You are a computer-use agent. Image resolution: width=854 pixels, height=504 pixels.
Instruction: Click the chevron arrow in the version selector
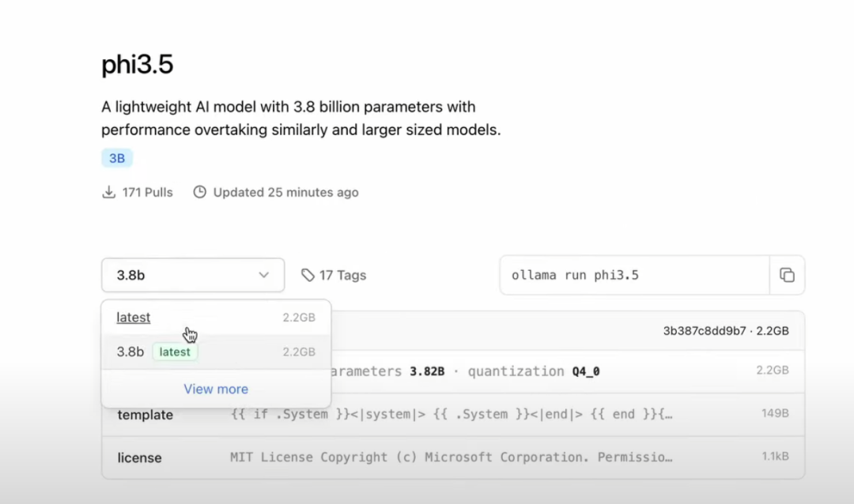[263, 275]
